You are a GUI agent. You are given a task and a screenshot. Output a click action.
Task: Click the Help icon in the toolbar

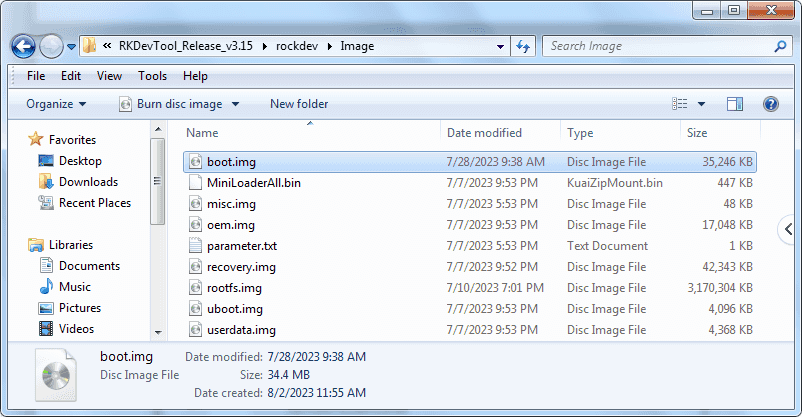[x=771, y=104]
